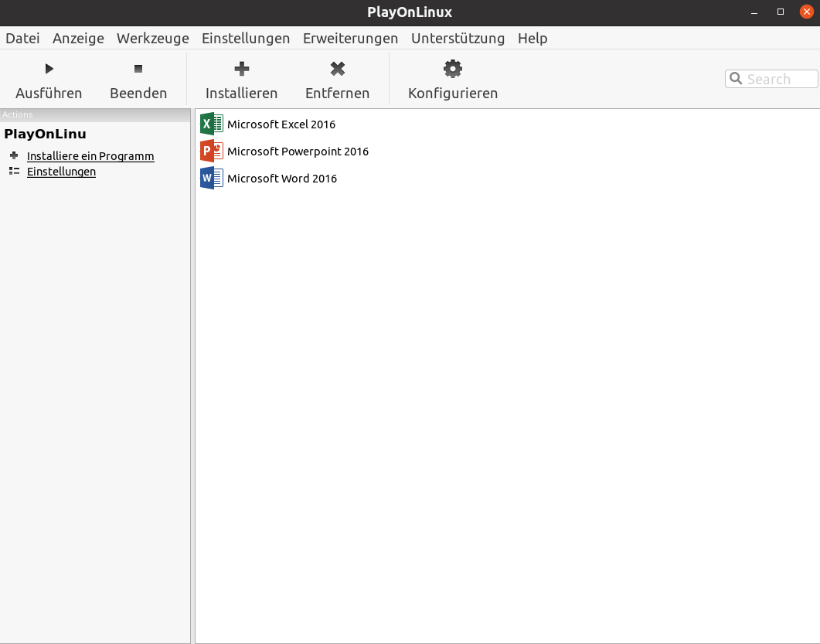Click the Entfernen X icon
This screenshot has width=820, height=644.
338,69
